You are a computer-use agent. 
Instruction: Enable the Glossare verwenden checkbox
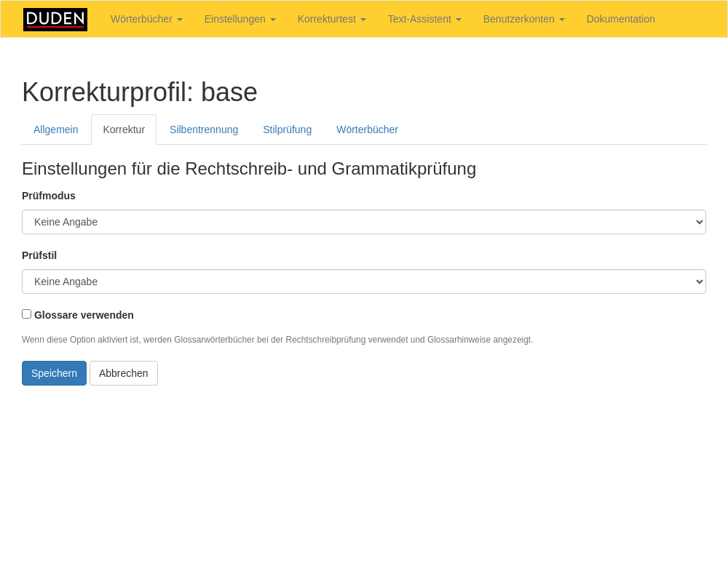27,314
